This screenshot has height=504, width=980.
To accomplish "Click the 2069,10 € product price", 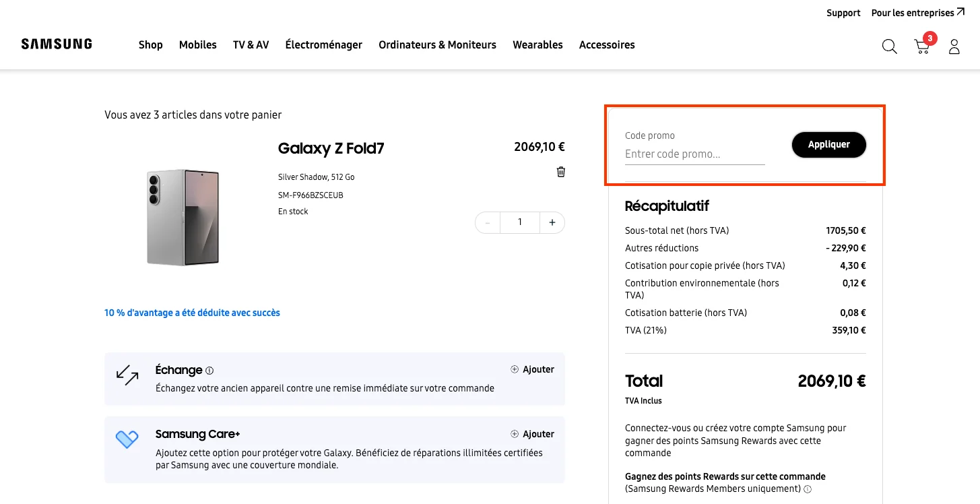I will (539, 147).
